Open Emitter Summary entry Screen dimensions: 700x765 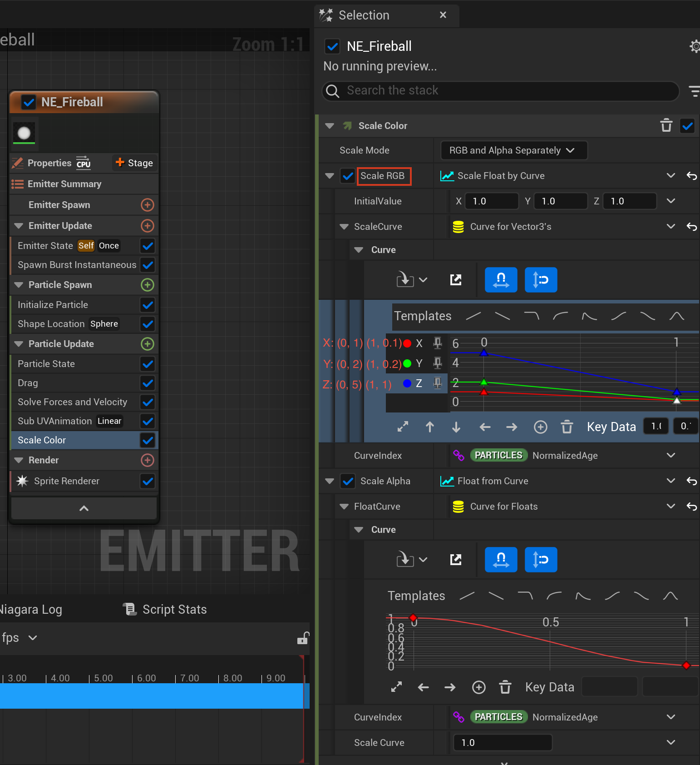[x=84, y=184]
